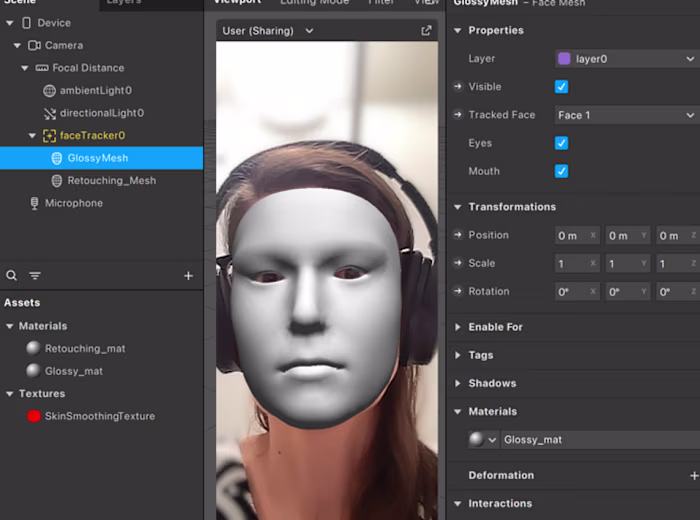Click the Position X input field
Viewport: 700px width, 520px height.
tap(577, 235)
